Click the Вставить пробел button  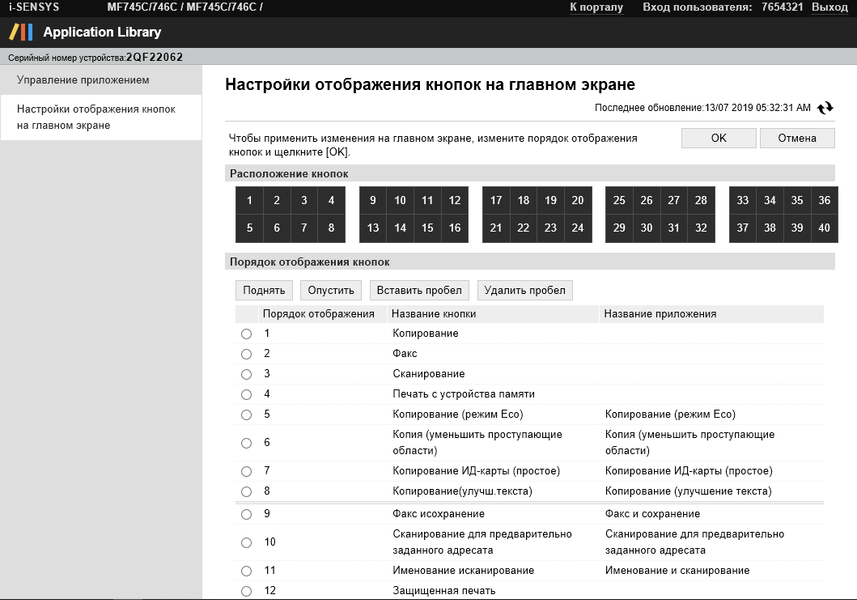coord(419,290)
